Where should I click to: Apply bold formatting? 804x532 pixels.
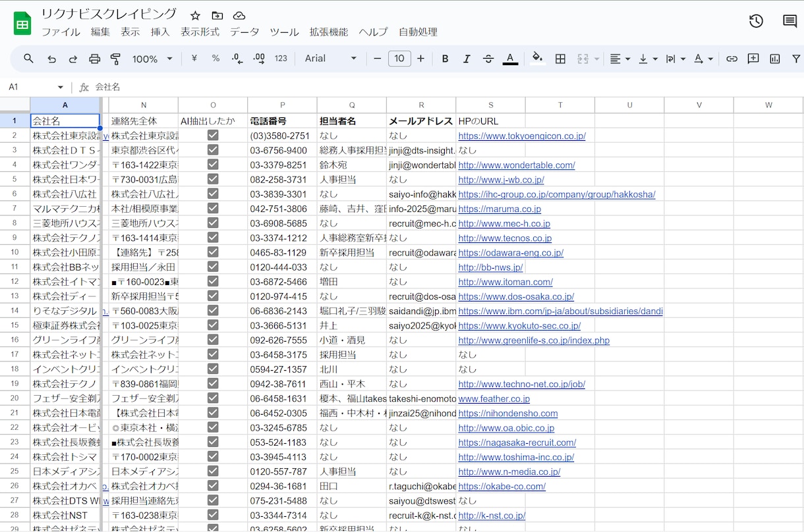point(445,59)
